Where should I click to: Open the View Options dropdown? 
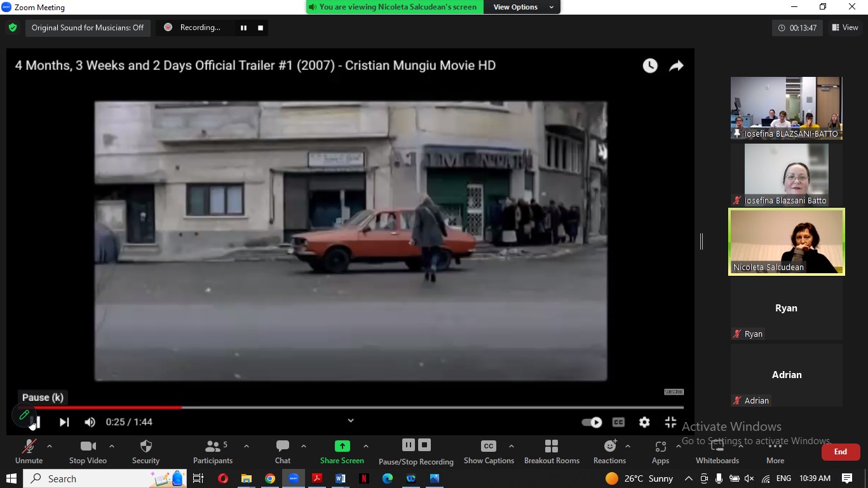pyautogui.click(x=522, y=7)
